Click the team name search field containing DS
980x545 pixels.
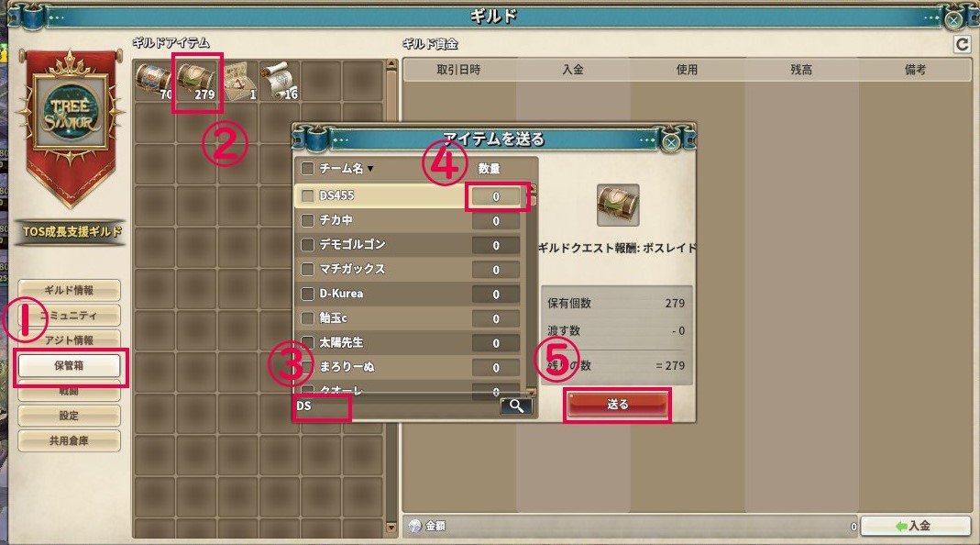coord(397,406)
